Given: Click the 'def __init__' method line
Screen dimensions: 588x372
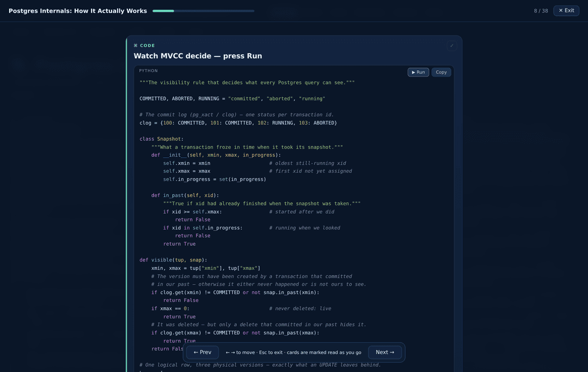Looking at the screenshot, I should point(216,155).
